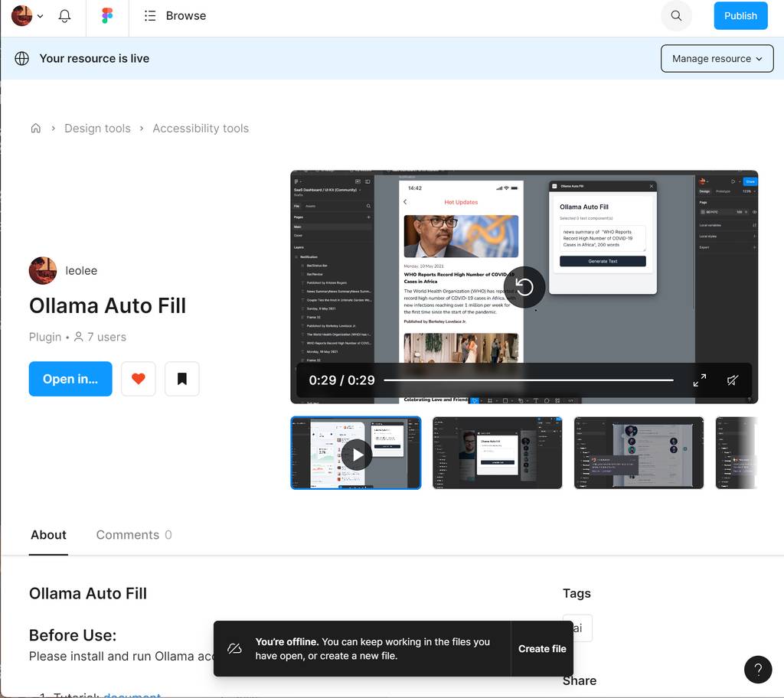Open the Figma logo home
The width and height of the screenshot is (784, 698).
click(x=107, y=16)
